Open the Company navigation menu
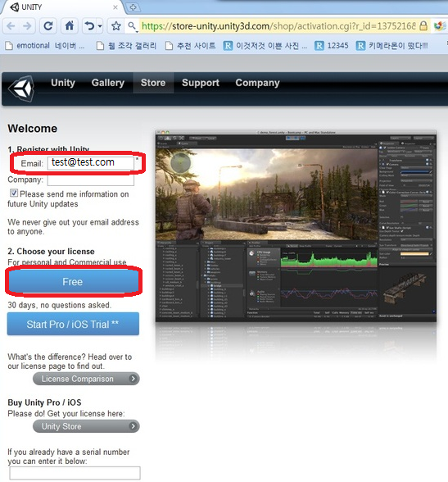The height and width of the screenshot is (482, 448). point(257,83)
